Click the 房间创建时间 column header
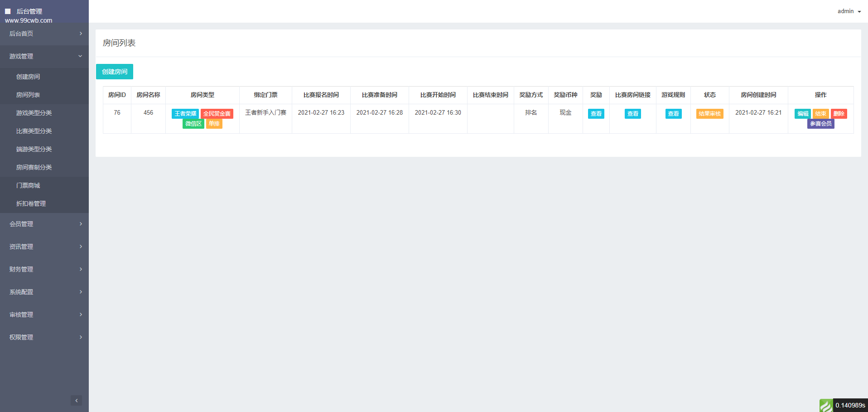Image resolution: width=868 pixels, height=412 pixels. click(758, 95)
